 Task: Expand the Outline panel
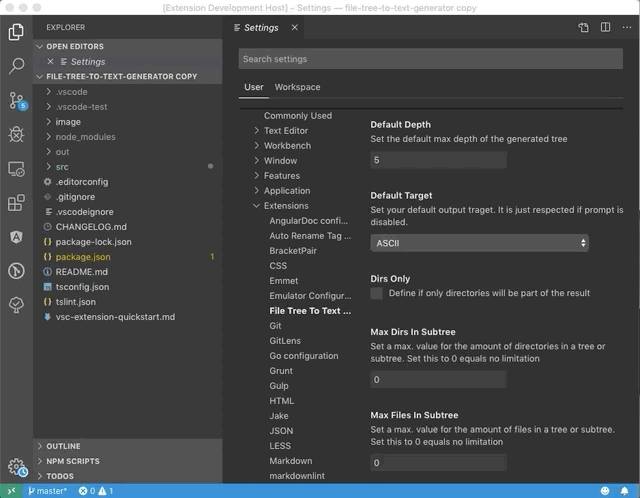128,446
